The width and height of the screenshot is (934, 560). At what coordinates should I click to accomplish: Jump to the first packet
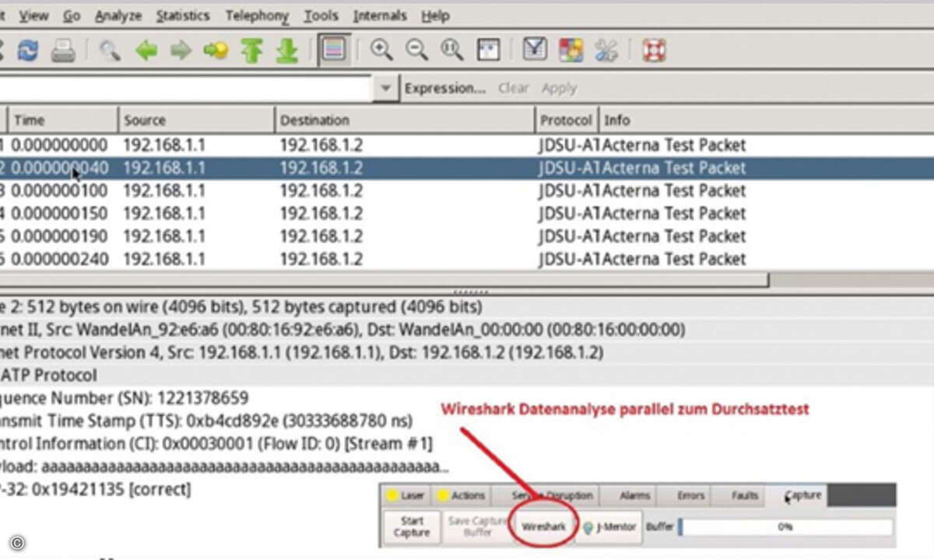coord(251,51)
